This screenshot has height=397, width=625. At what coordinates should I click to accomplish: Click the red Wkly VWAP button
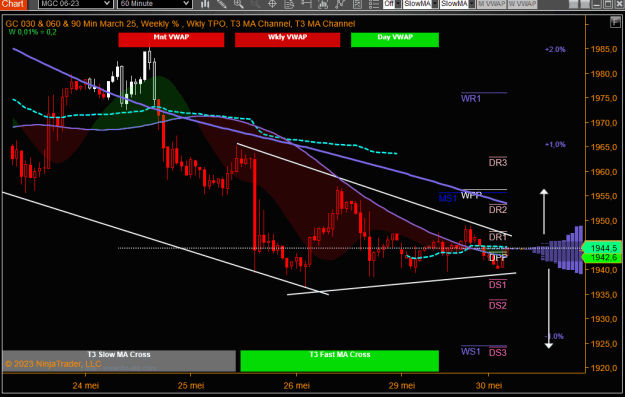287,39
